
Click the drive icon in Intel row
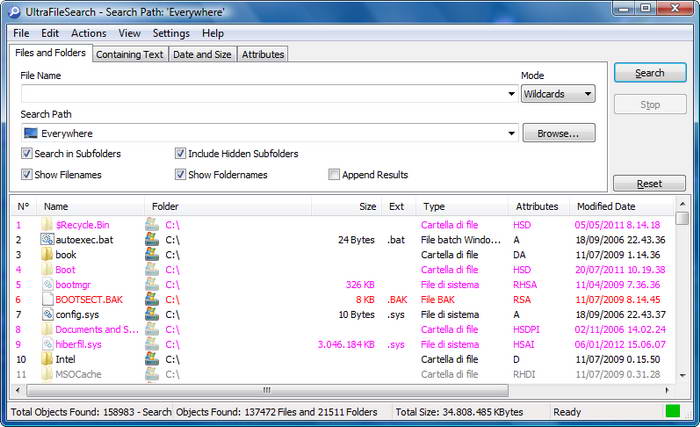[x=152, y=359]
